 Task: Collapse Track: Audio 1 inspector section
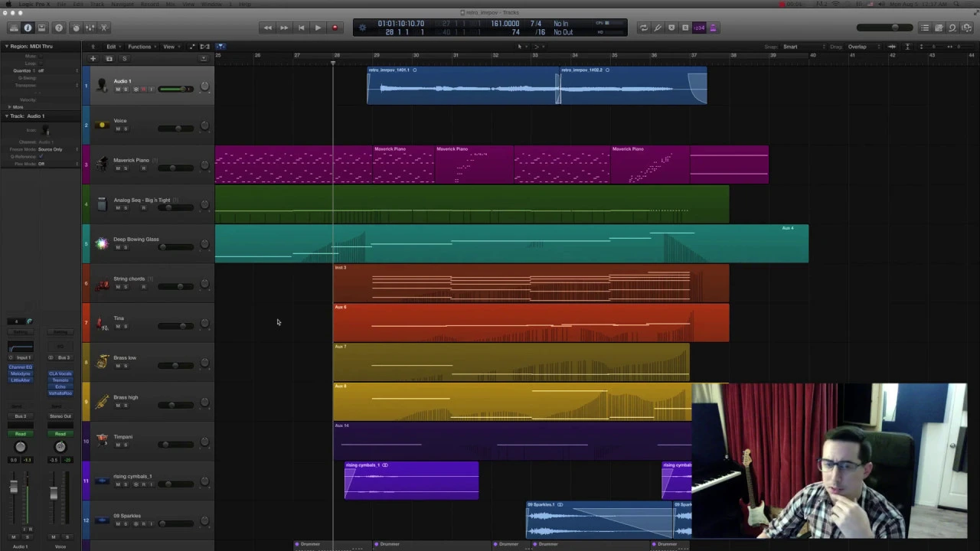(x=6, y=116)
